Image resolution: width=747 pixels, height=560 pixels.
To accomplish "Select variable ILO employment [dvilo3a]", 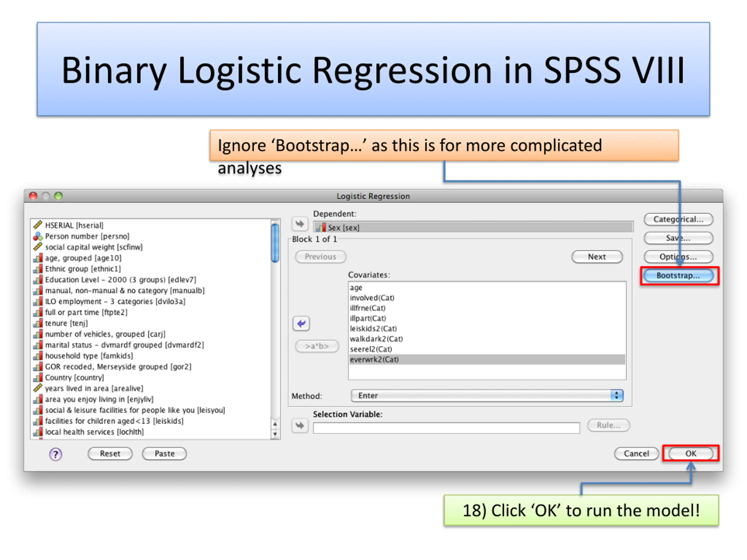I will [151, 301].
